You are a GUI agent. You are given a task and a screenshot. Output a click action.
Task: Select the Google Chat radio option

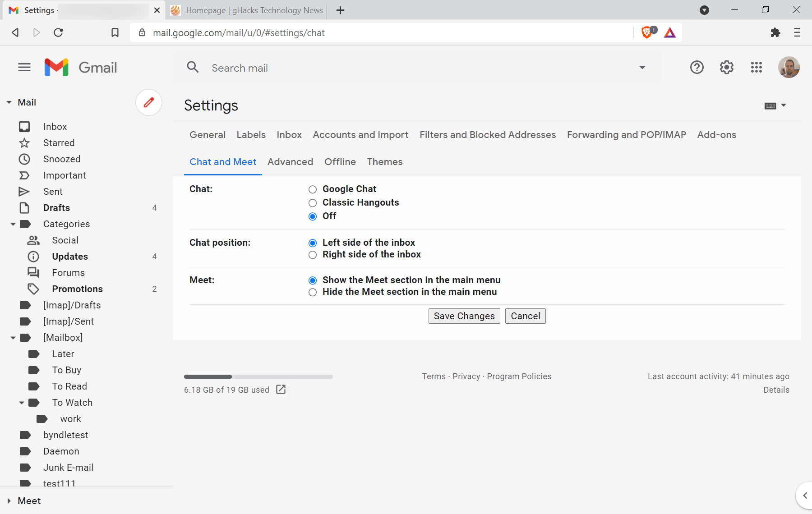click(313, 189)
